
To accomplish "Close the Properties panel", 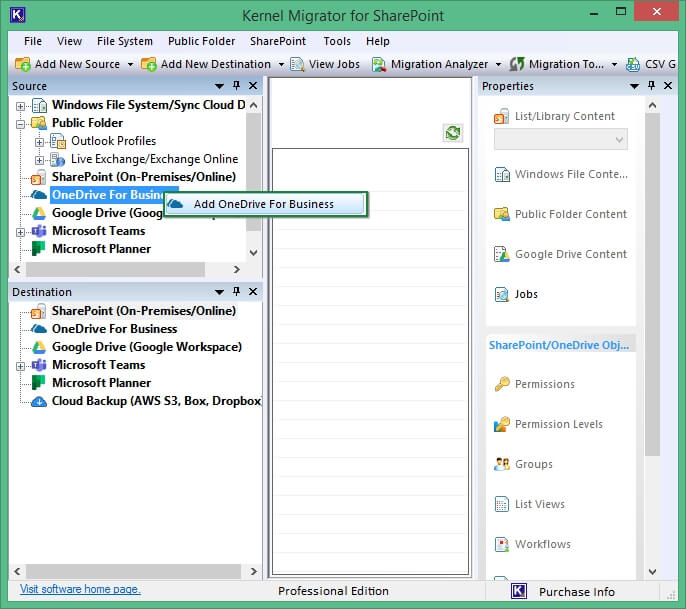I will [x=668, y=85].
